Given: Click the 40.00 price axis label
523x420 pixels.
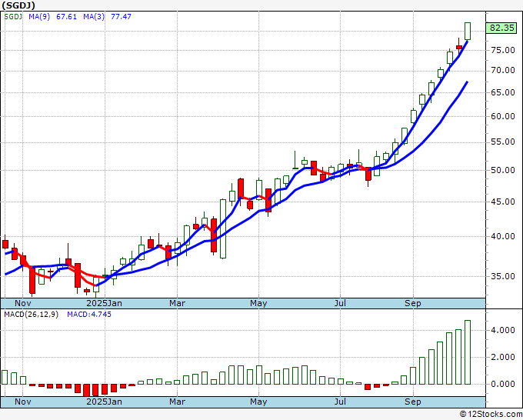Looking at the screenshot, I should pyautogui.click(x=503, y=236).
